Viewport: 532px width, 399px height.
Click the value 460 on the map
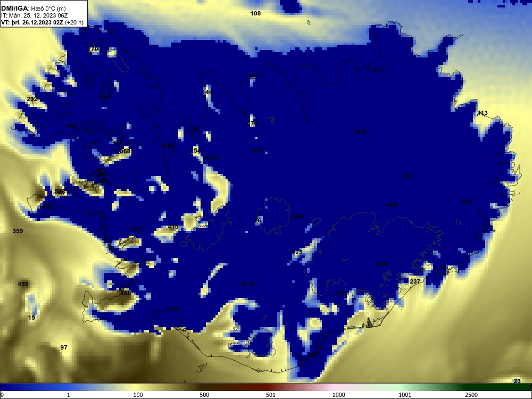coord(125,293)
